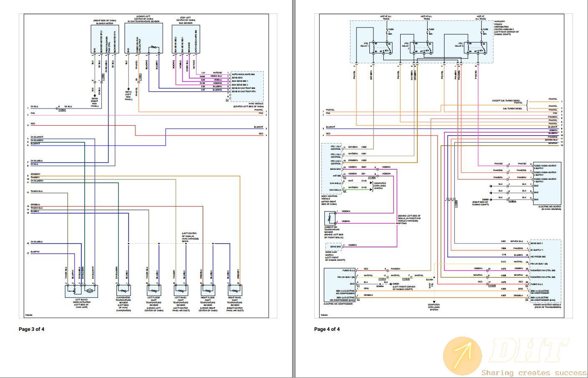Click "COMPUTER DATA LINES SYSTEM" at bottom of page 4

pos(434,307)
